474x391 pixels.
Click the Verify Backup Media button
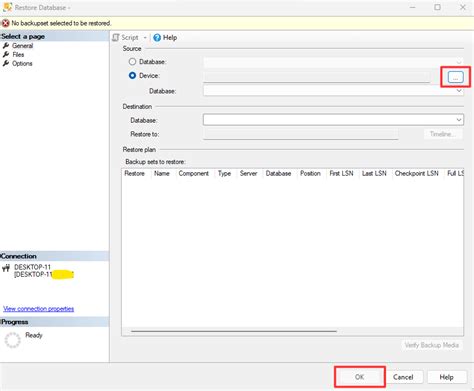(432, 345)
